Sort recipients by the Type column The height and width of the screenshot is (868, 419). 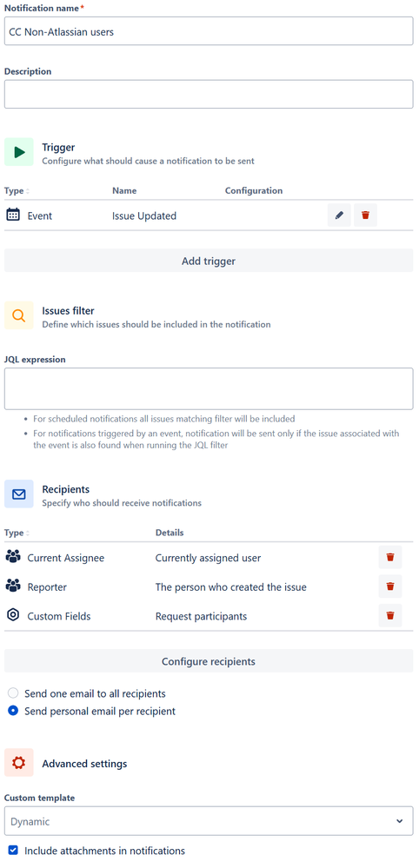(17, 533)
